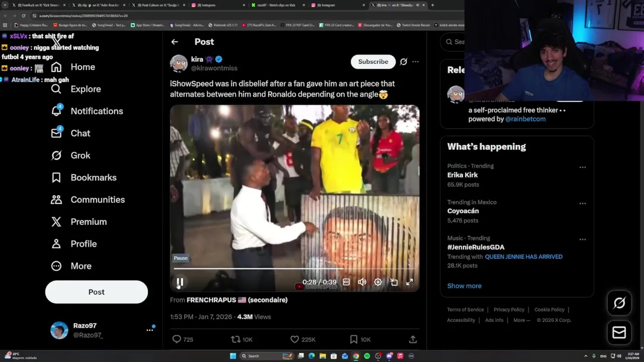Pause the video

click(x=180, y=282)
